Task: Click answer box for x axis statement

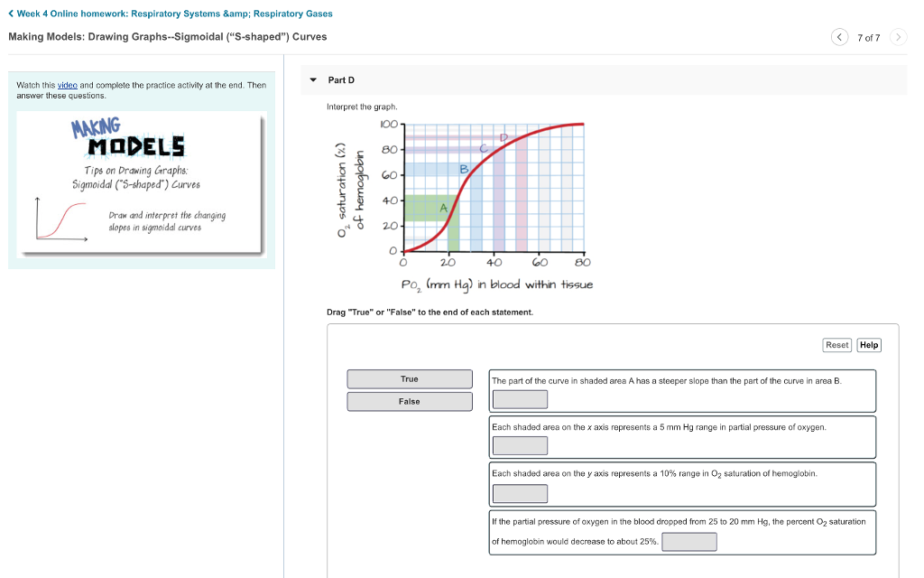Action: (x=520, y=445)
